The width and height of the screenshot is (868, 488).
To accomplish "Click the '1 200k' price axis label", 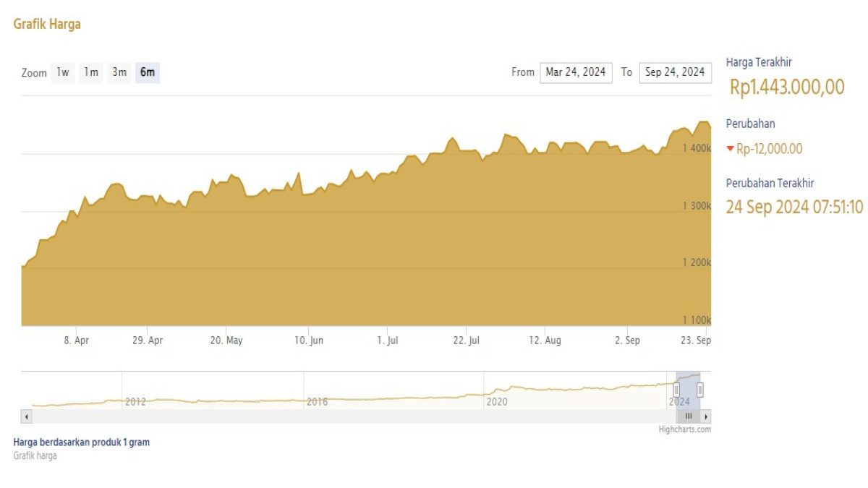I will [697, 262].
